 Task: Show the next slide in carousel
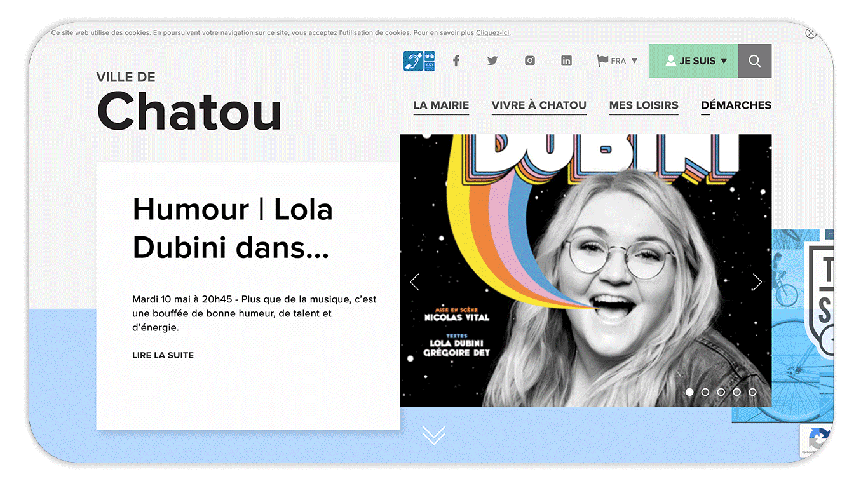click(x=757, y=282)
